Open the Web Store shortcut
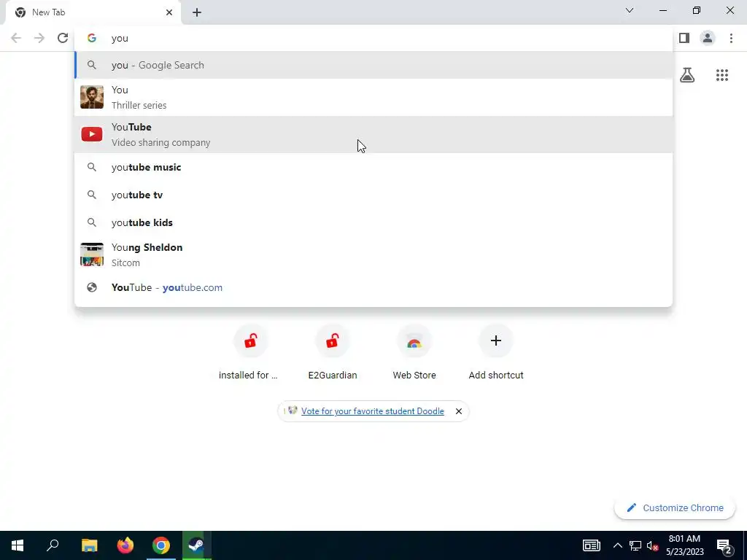Screen dimensions: 747x560 pos(414,353)
